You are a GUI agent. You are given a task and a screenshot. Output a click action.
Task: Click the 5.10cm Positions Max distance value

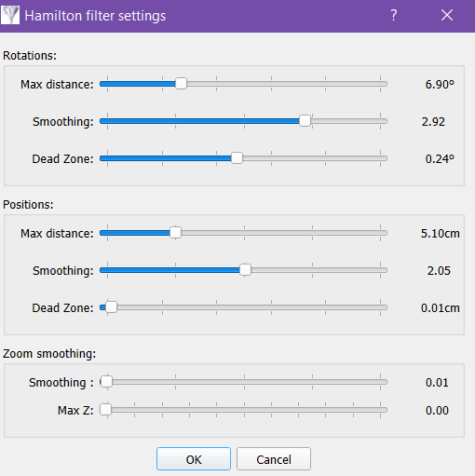click(440, 234)
